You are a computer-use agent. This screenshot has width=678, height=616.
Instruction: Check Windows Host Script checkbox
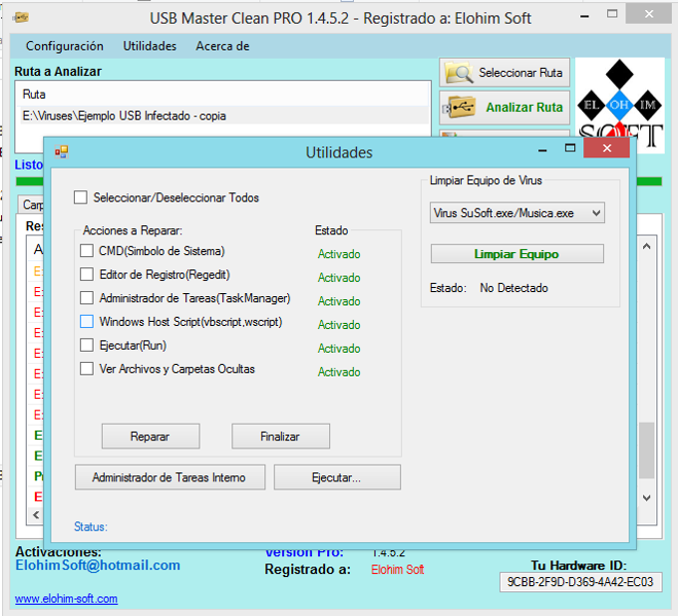87,321
